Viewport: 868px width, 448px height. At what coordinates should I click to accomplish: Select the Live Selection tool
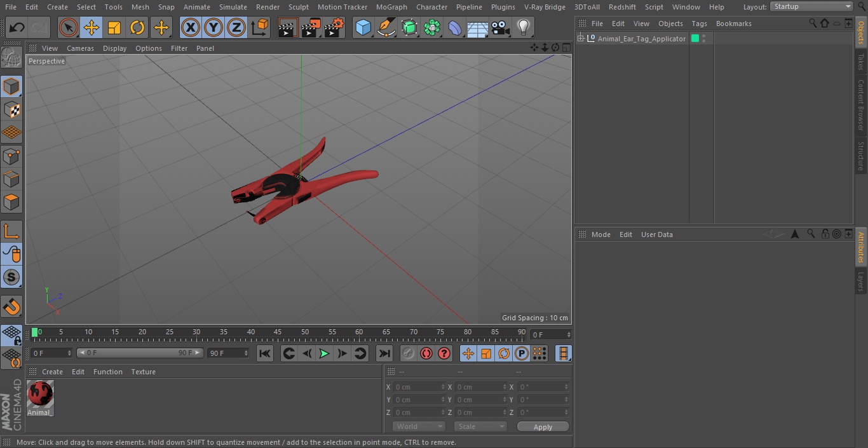tap(69, 27)
